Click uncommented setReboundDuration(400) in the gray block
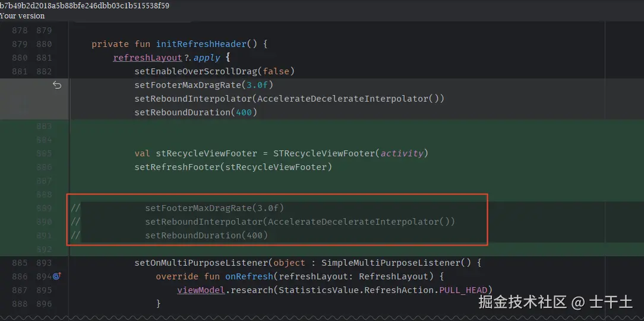 (x=196, y=112)
